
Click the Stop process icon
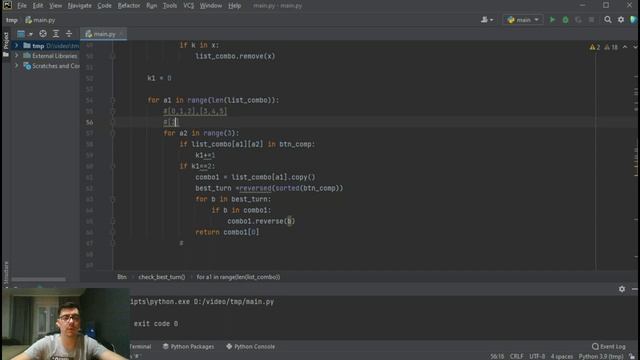(x=591, y=20)
